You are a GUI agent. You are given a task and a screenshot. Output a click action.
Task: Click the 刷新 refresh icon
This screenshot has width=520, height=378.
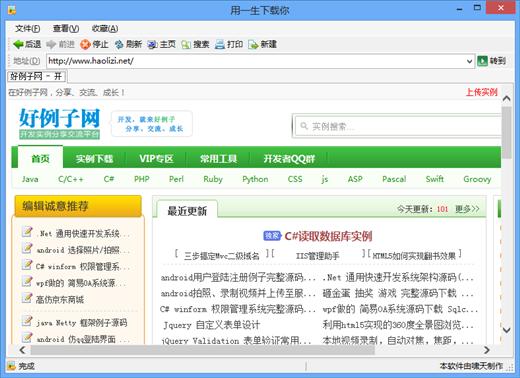tap(119, 44)
